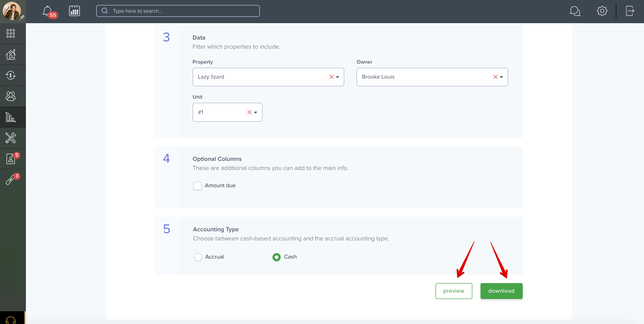Click the magnifier icon in search bar
The height and width of the screenshot is (324, 644).
click(104, 11)
